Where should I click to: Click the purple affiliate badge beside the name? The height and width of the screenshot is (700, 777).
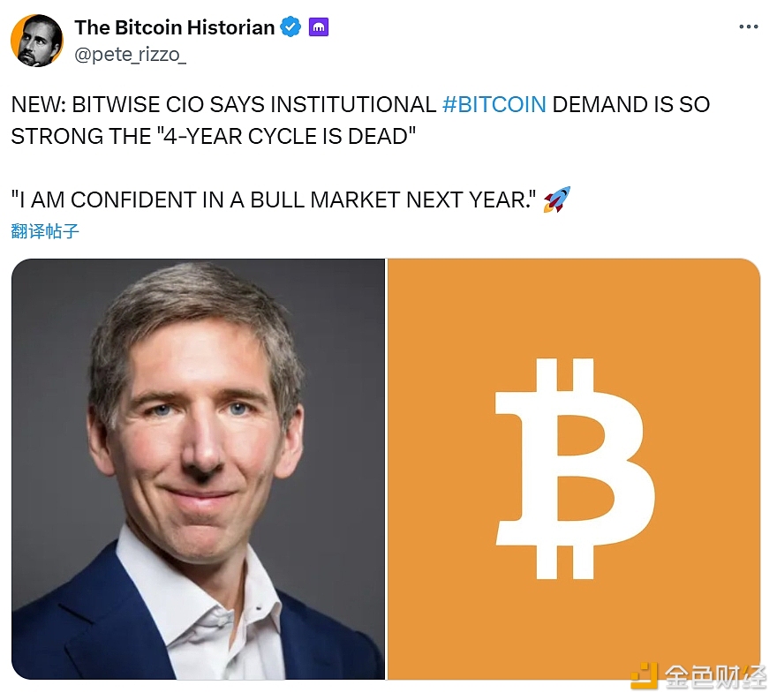coord(319,27)
